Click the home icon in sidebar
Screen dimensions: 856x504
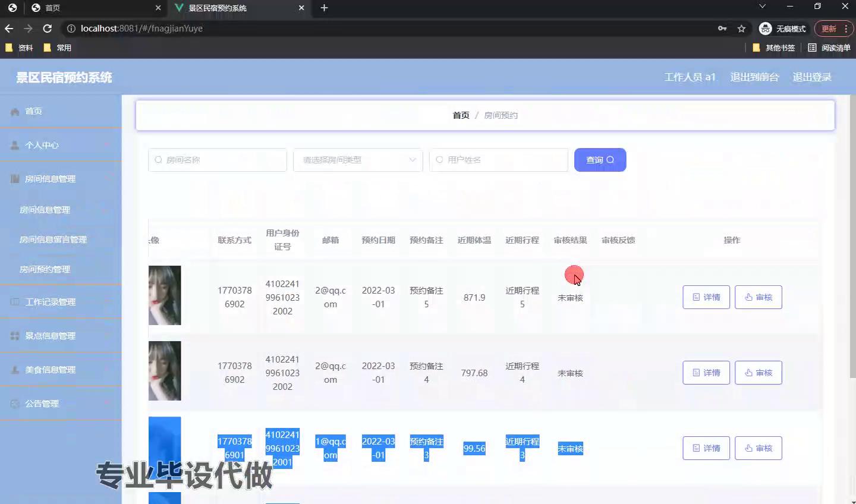pos(15,112)
